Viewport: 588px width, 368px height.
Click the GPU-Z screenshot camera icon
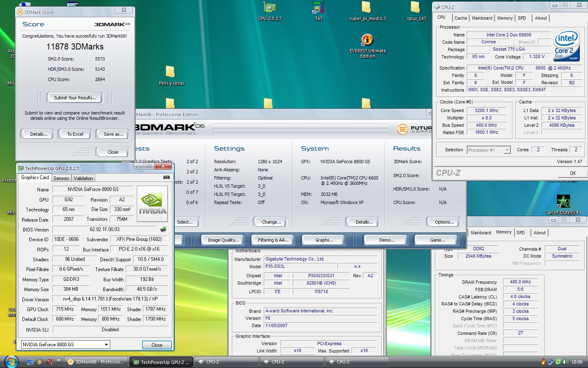click(x=166, y=177)
